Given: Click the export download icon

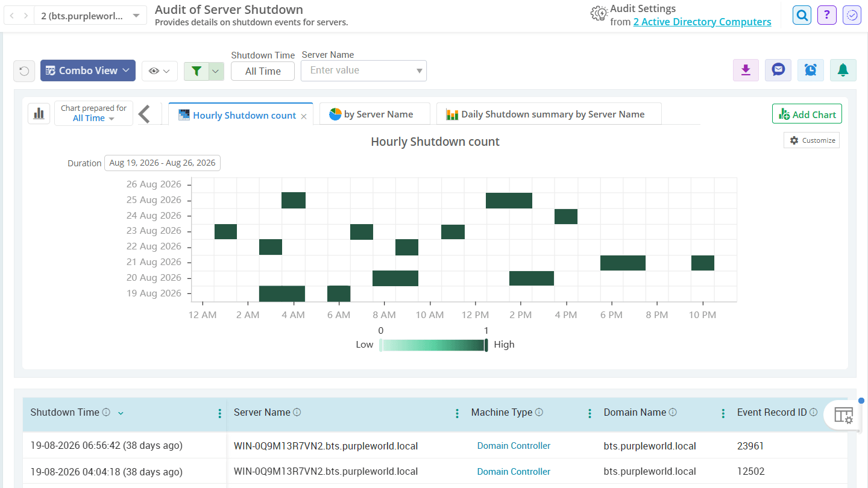Looking at the screenshot, I should [x=746, y=70].
